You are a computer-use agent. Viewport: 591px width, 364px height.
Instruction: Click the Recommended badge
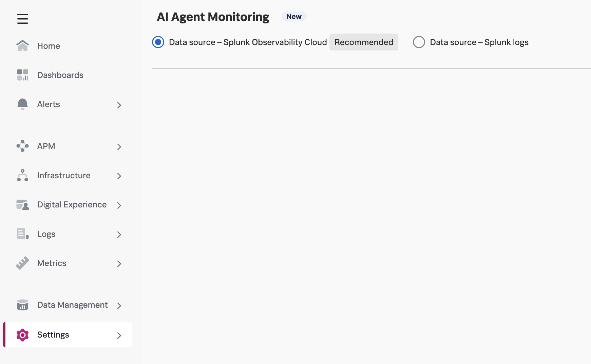pos(364,42)
